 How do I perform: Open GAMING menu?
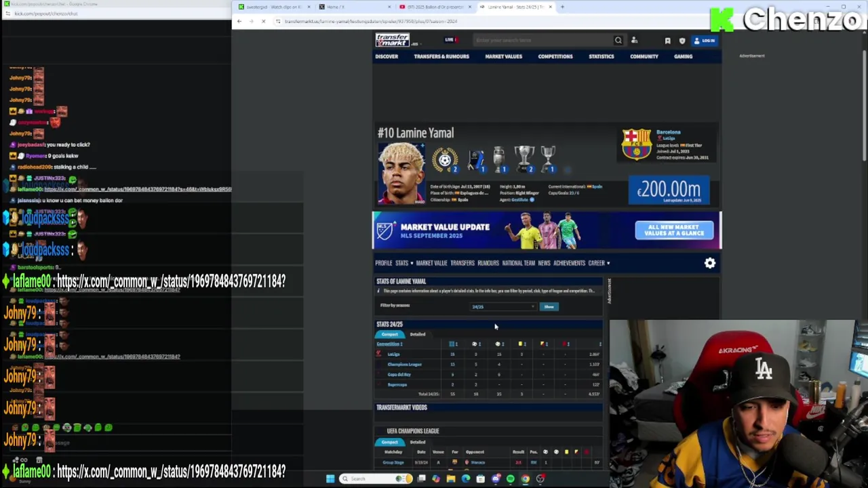pos(683,56)
